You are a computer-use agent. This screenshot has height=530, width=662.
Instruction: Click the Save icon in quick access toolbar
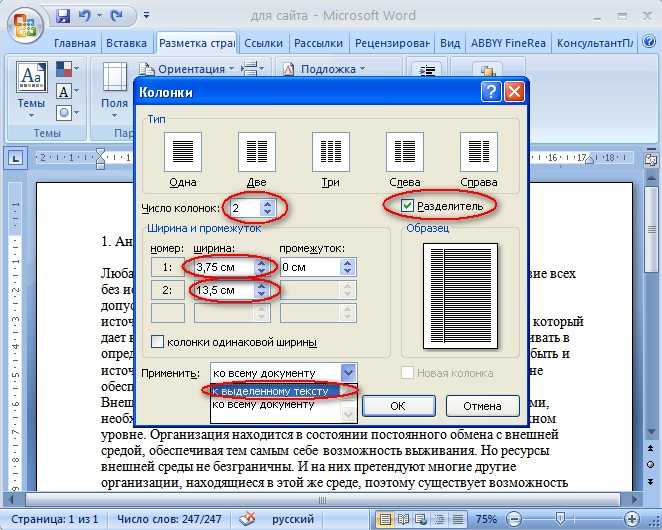click(x=63, y=16)
